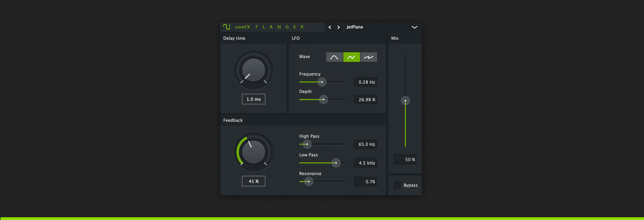
Task: Click the 26.98 % depth value
Action: tap(365, 99)
